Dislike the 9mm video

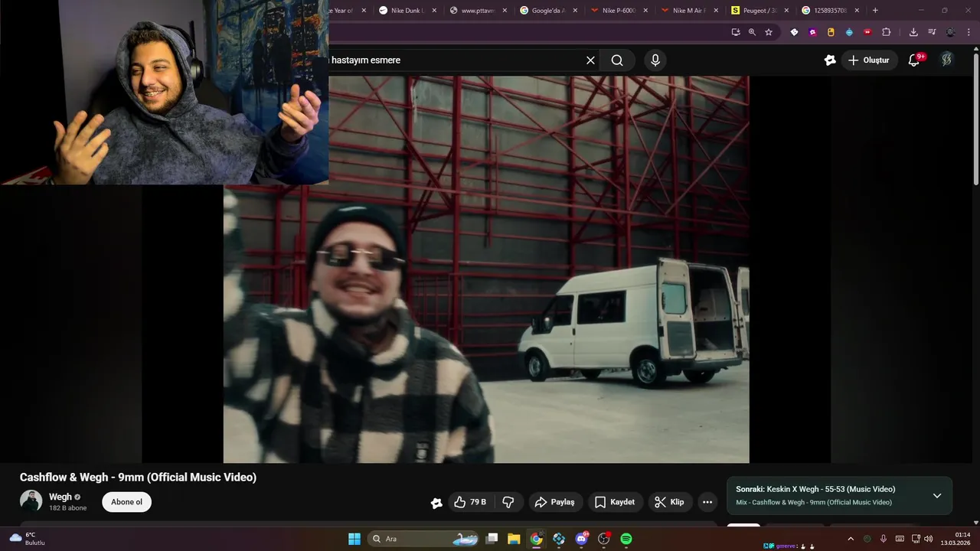[508, 502]
